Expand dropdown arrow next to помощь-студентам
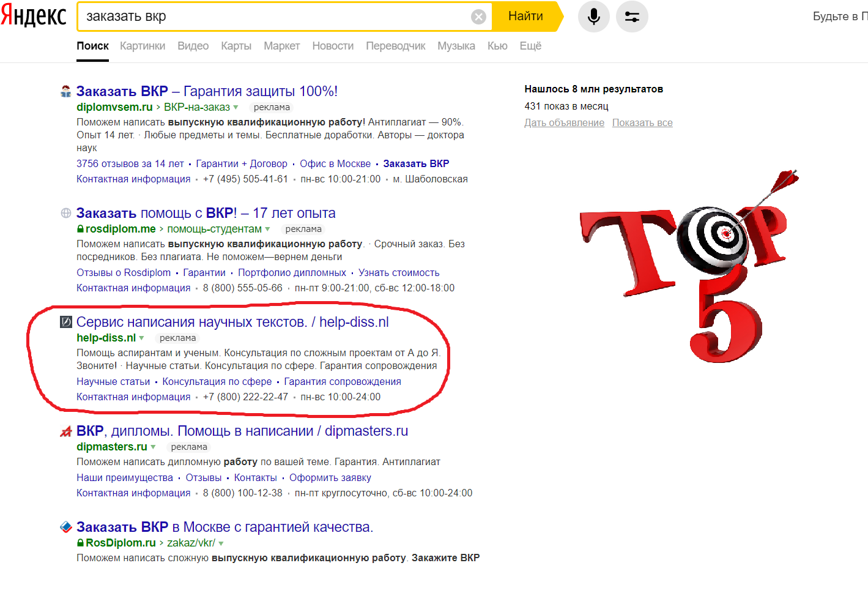The image size is (868, 612). (267, 229)
